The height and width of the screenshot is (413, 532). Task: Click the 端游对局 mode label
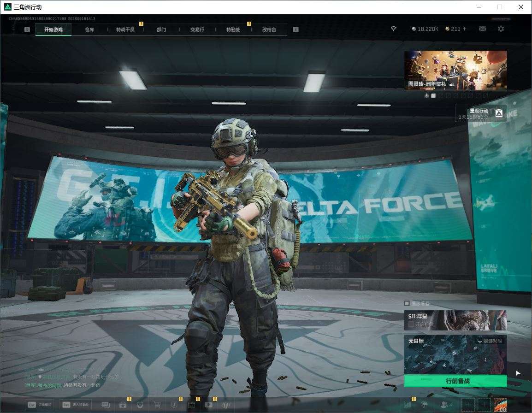pos(490,341)
